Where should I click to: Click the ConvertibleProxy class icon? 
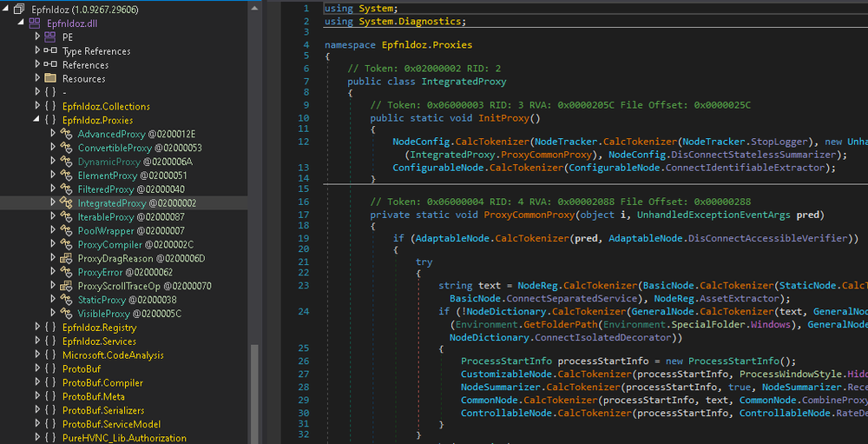[x=67, y=148]
